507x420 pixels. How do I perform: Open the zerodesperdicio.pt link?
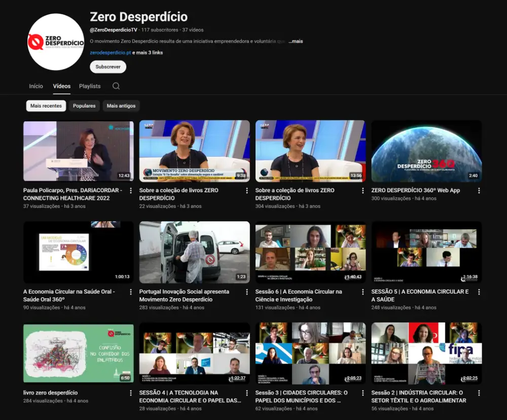click(x=110, y=53)
